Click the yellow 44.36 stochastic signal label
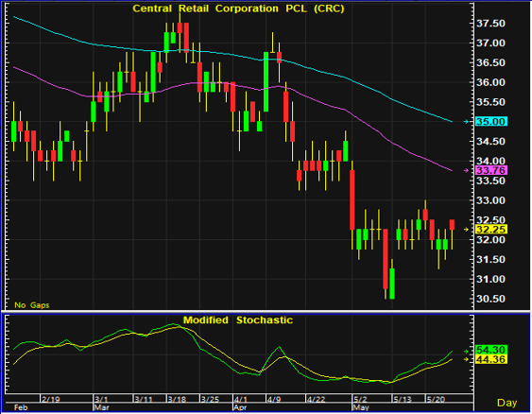The image size is (532, 414). click(x=491, y=359)
